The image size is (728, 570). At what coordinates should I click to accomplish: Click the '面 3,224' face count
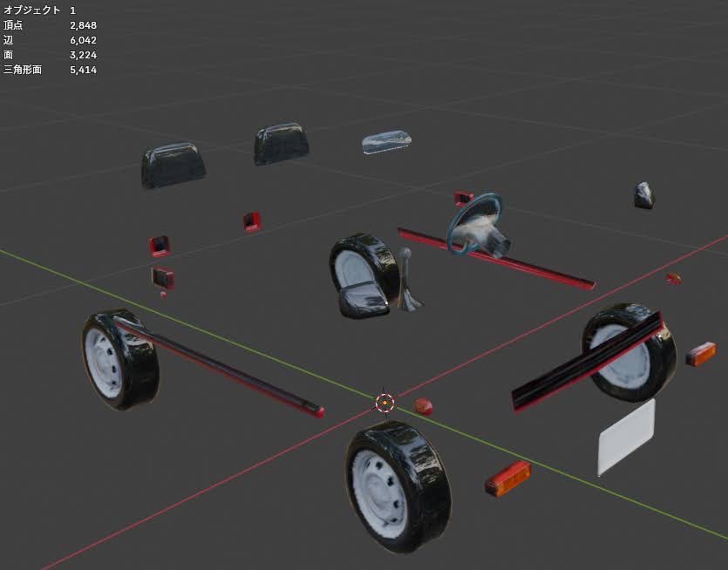pos(51,55)
